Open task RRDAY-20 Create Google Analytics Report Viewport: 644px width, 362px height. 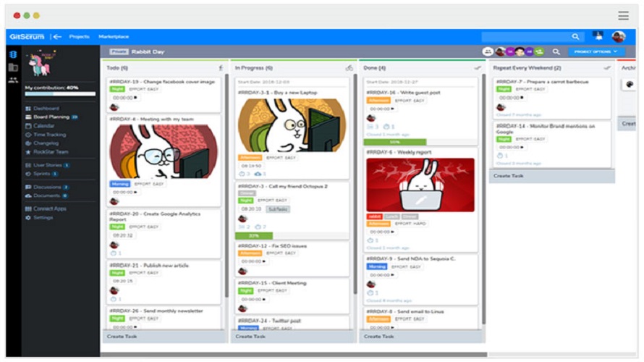tap(155, 216)
